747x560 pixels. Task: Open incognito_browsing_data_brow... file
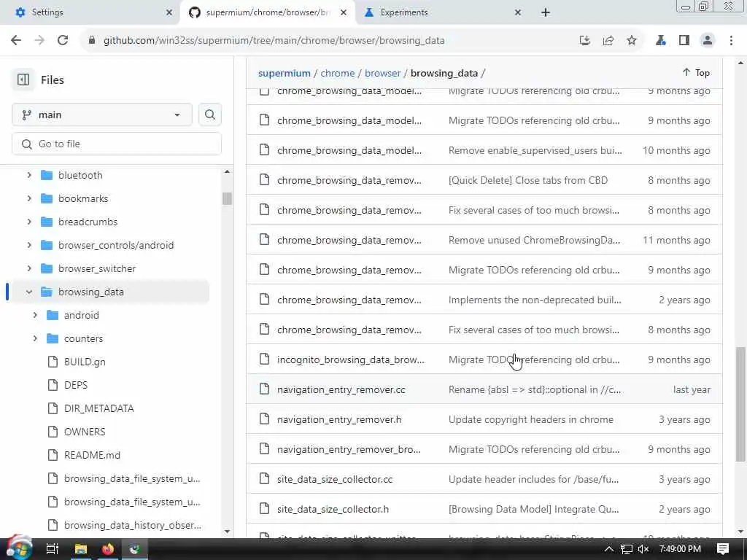(351, 359)
